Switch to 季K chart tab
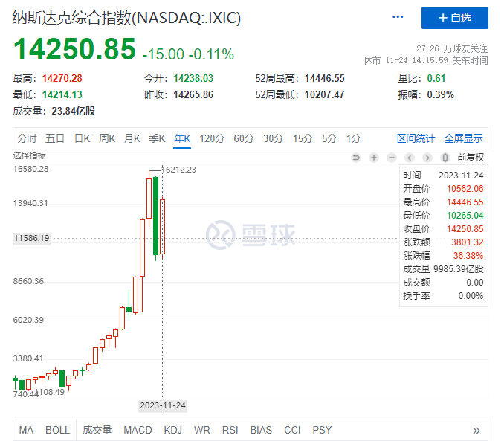Viewport: 504px width, 441px height. point(157,138)
